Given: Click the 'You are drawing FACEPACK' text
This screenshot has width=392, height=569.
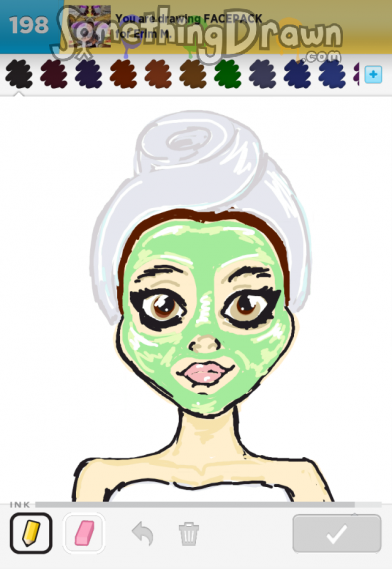Looking at the screenshot, I should 189,19.
